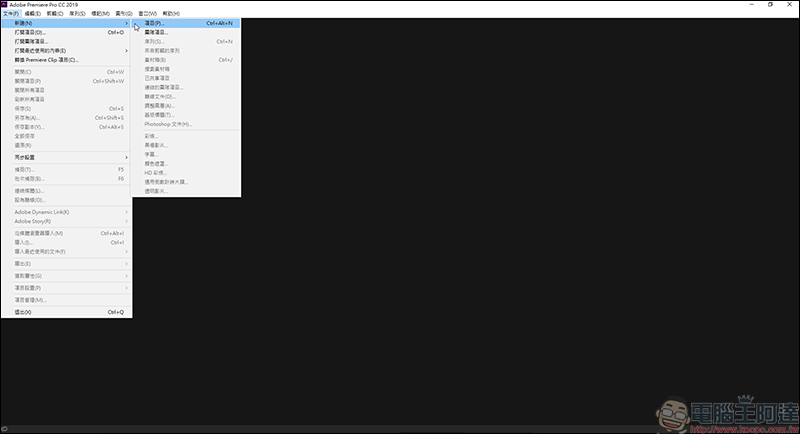The width and height of the screenshot is (800, 434).
Task: Open the 序列(S) Sequence menu in menu bar
Action: click(77, 14)
